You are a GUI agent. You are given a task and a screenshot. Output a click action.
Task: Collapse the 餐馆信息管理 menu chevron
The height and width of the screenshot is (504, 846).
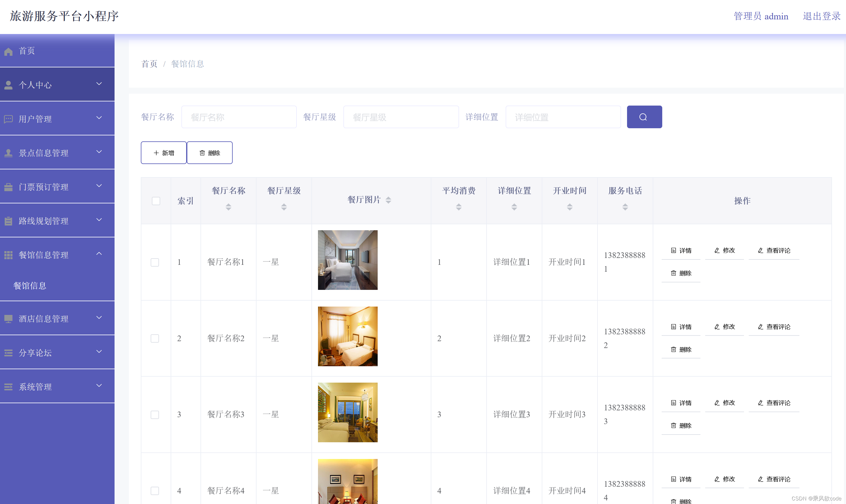(x=99, y=254)
